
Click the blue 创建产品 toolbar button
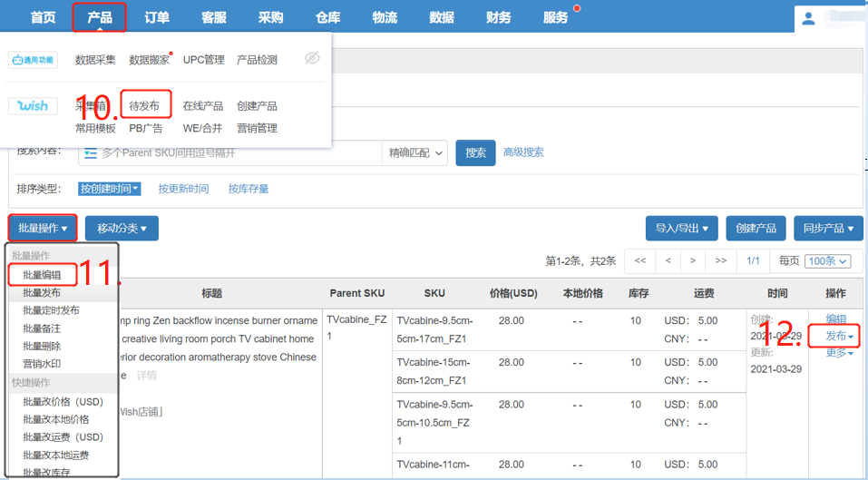756,228
